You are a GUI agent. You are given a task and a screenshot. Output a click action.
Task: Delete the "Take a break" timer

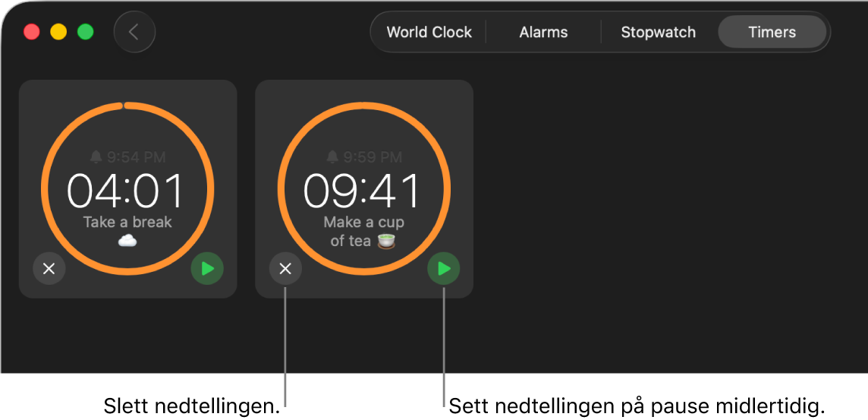[x=49, y=269]
